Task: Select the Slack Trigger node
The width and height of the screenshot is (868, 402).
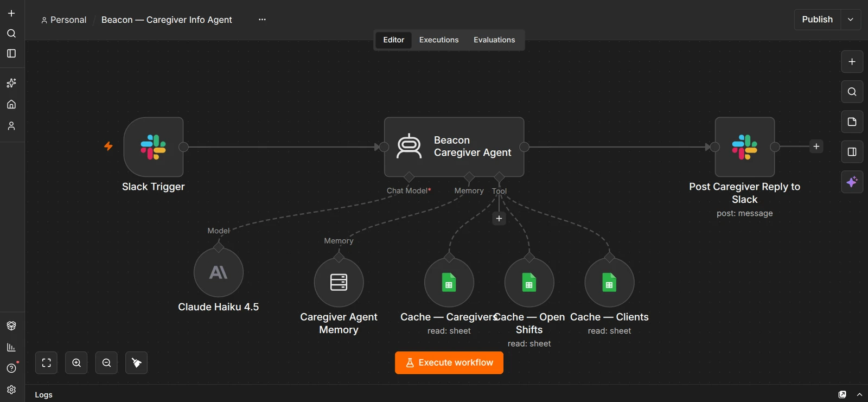Action: (154, 146)
